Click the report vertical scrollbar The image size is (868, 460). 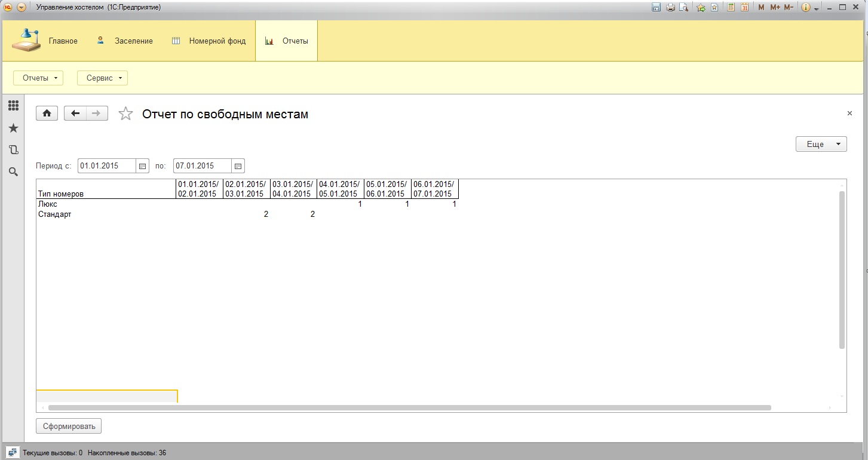(842, 270)
